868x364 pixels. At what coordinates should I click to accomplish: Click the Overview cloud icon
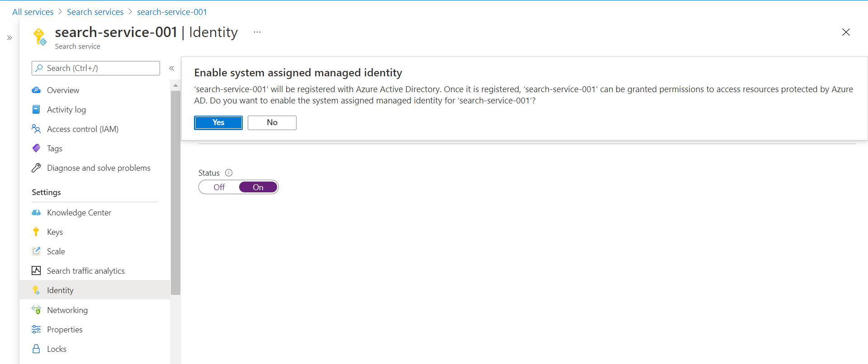[36, 90]
